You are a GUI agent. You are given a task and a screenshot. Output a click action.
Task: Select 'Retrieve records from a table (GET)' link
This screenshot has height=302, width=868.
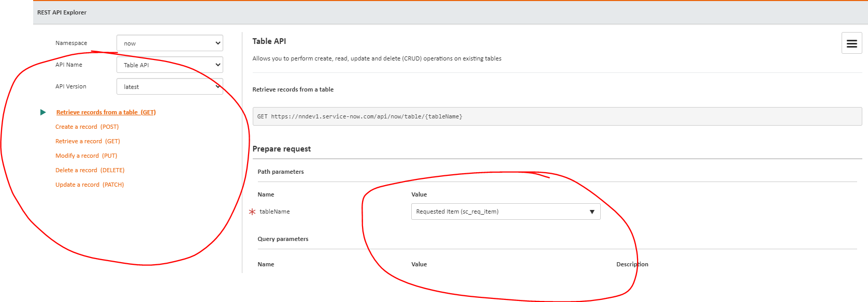[106, 112]
